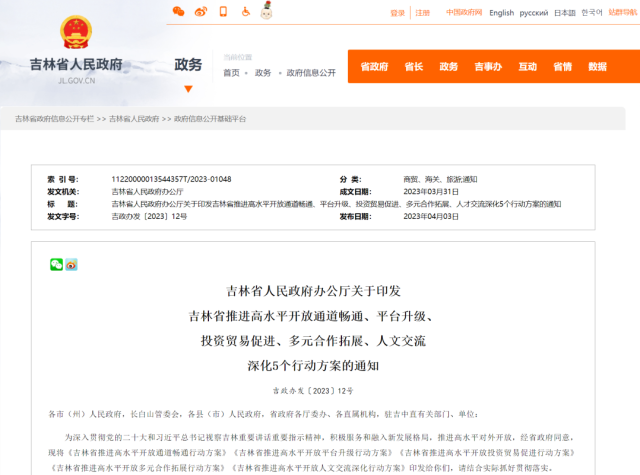Share article via Weibo icon
The width and height of the screenshot is (640, 475).
[71, 264]
